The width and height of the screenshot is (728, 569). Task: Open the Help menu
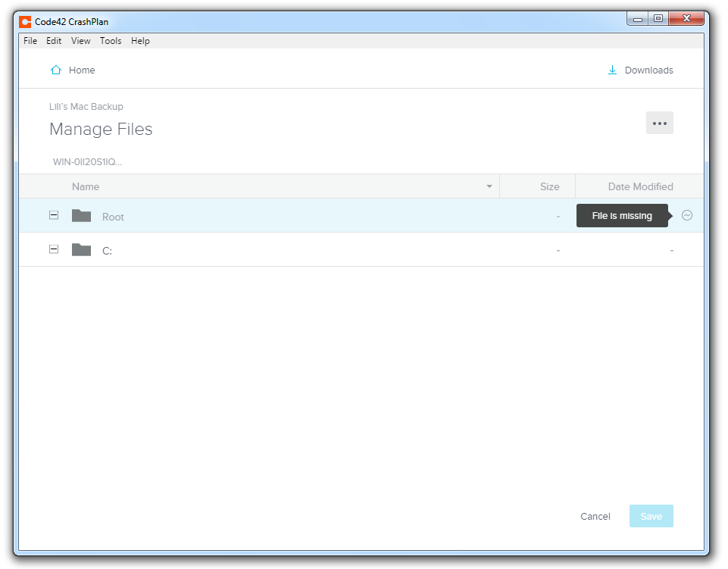[140, 41]
